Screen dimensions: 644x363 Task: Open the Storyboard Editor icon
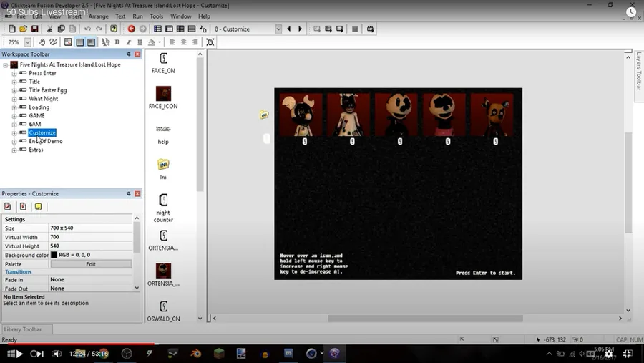[157, 29]
